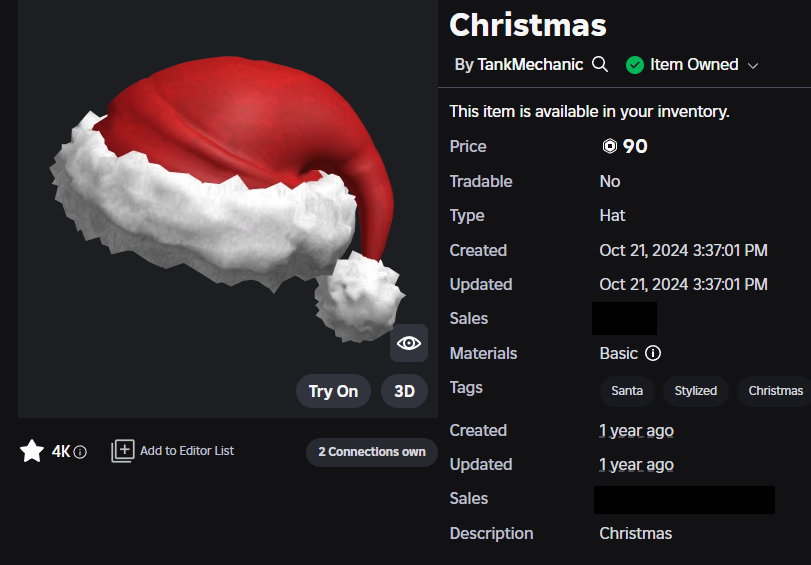Select the Stylized tag
The height and width of the screenshot is (565, 811).
click(695, 391)
